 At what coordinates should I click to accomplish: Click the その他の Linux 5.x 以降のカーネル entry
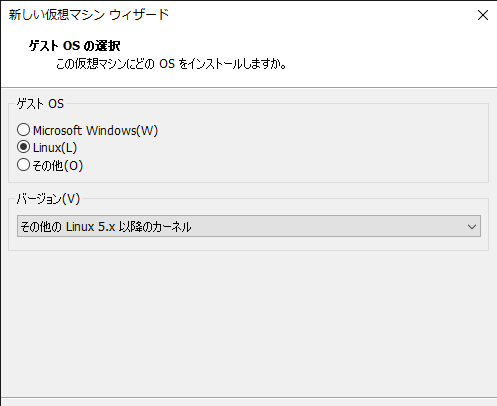pos(106,227)
